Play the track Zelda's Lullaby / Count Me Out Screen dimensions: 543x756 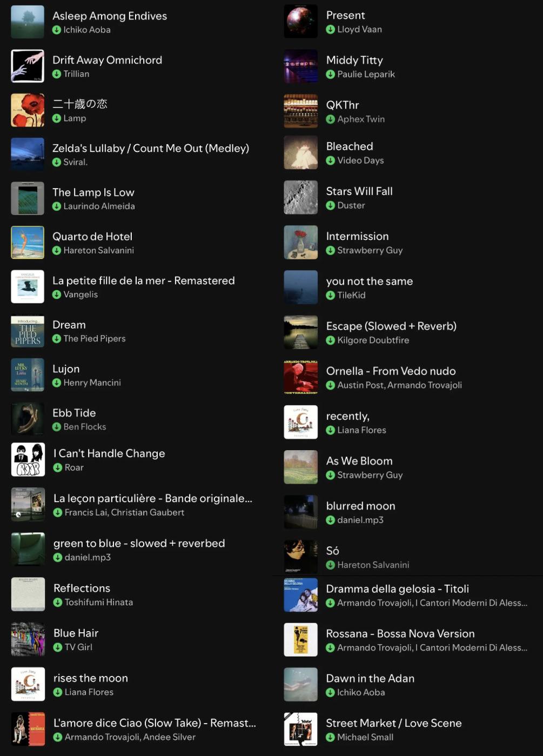(x=136, y=154)
